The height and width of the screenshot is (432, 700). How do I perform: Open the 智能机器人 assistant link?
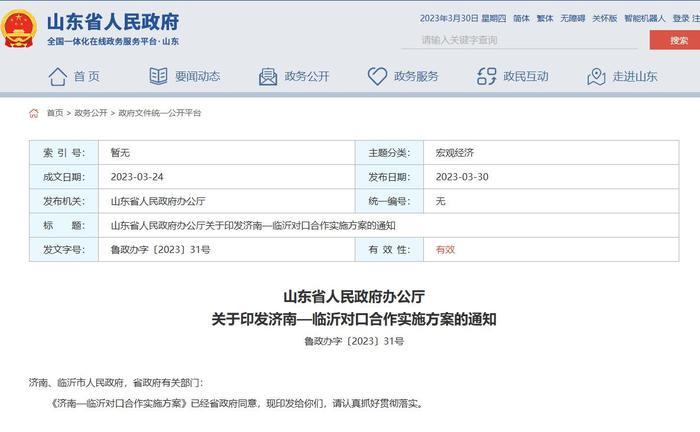point(645,18)
